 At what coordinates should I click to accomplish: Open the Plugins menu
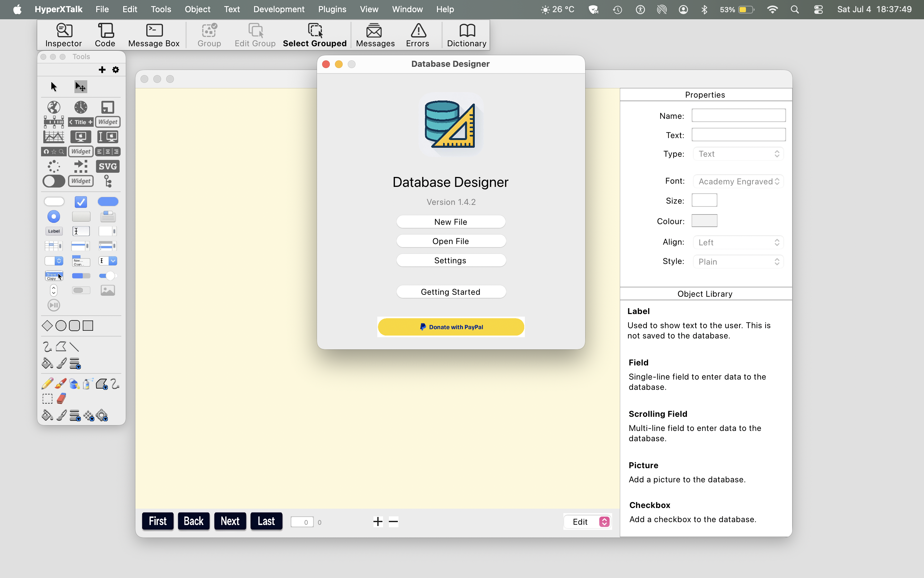coord(332,9)
